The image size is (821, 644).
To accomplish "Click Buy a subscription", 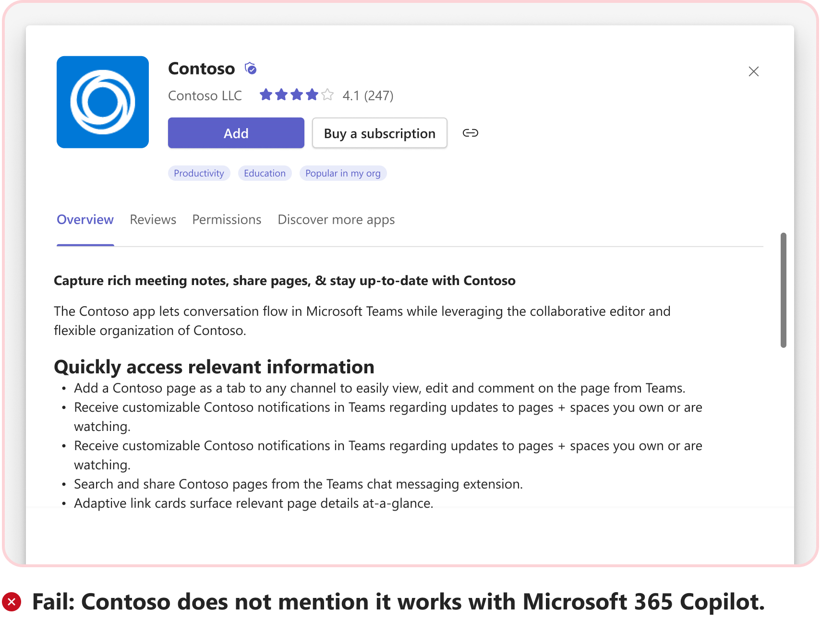I will point(379,133).
